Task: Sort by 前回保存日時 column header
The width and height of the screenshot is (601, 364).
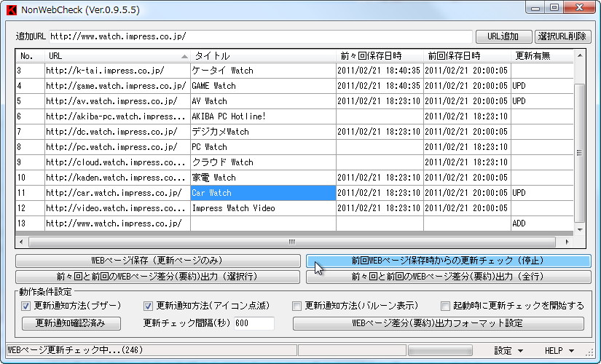Action: click(x=467, y=56)
